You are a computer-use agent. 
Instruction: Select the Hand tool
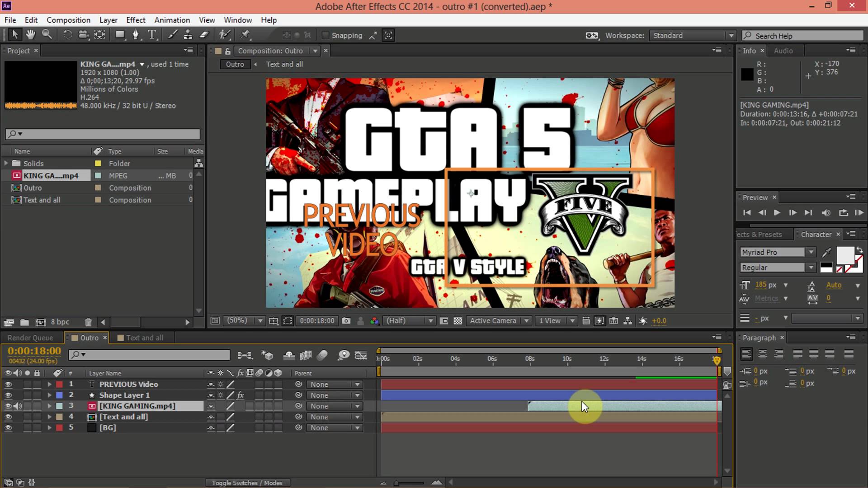(x=30, y=35)
